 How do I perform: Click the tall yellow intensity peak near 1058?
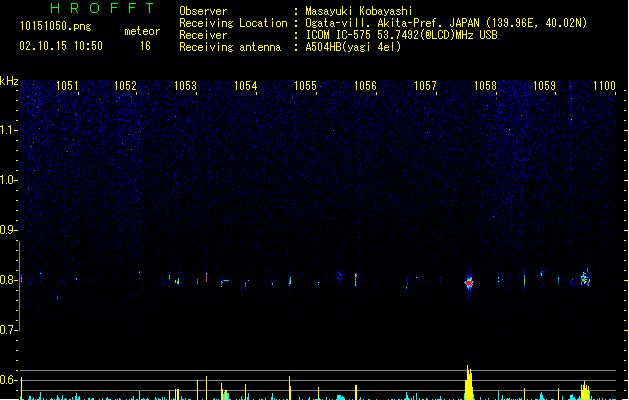coord(469,382)
